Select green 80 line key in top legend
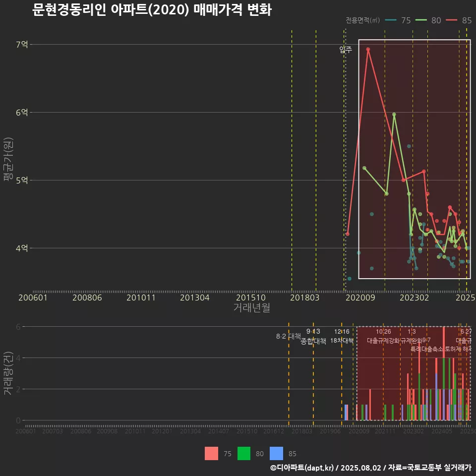Screen dimensions: 476x476 (421, 20)
